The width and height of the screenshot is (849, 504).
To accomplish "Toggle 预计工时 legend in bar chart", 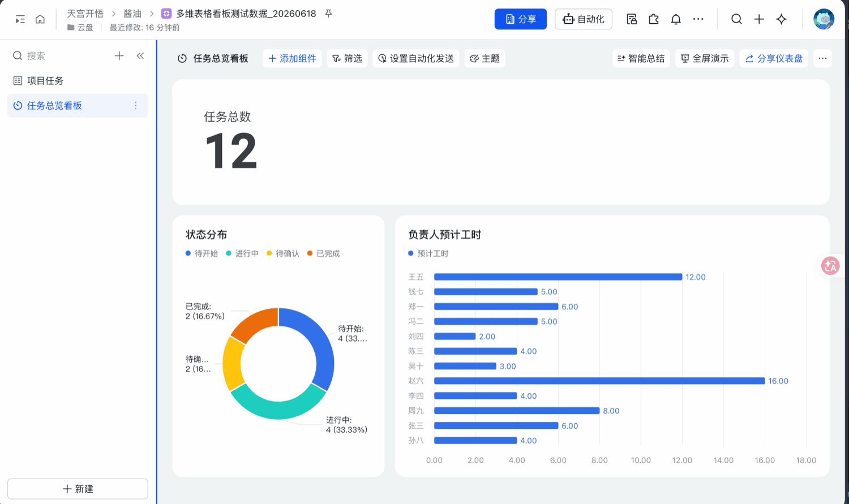I will [428, 253].
